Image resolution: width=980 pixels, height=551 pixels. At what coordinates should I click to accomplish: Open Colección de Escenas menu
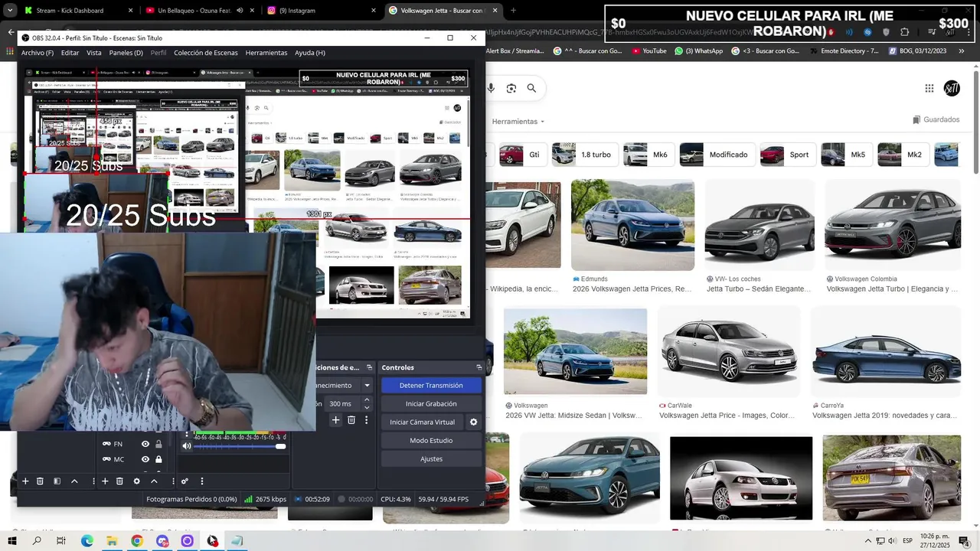[206, 53]
